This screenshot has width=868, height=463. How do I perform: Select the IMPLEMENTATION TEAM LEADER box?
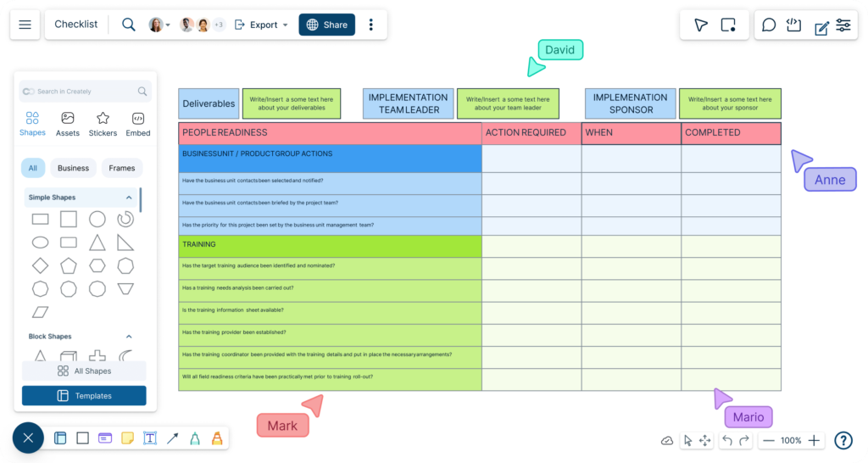[x=409, y=103]
